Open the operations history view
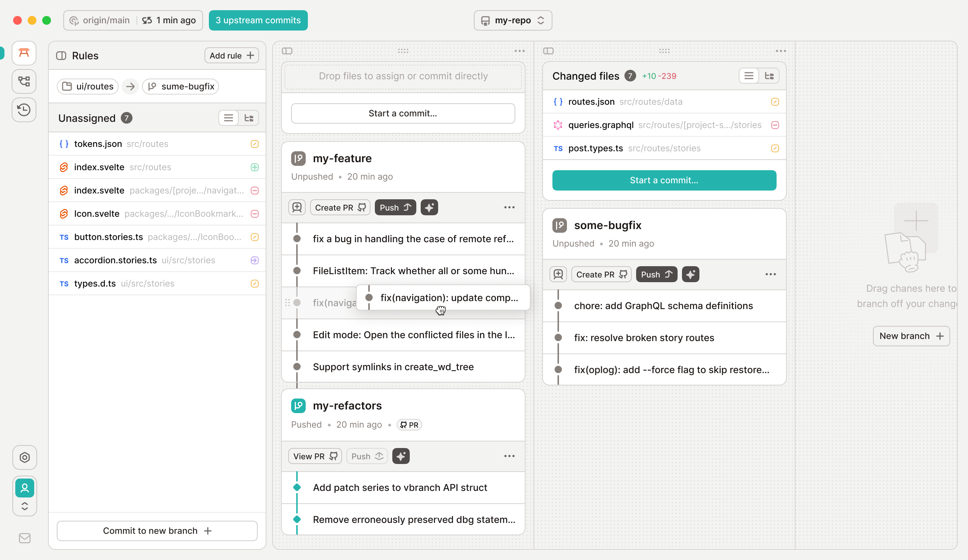Image resolution: width=968 pixels, height=560 pixels. [x=24, y=110]
